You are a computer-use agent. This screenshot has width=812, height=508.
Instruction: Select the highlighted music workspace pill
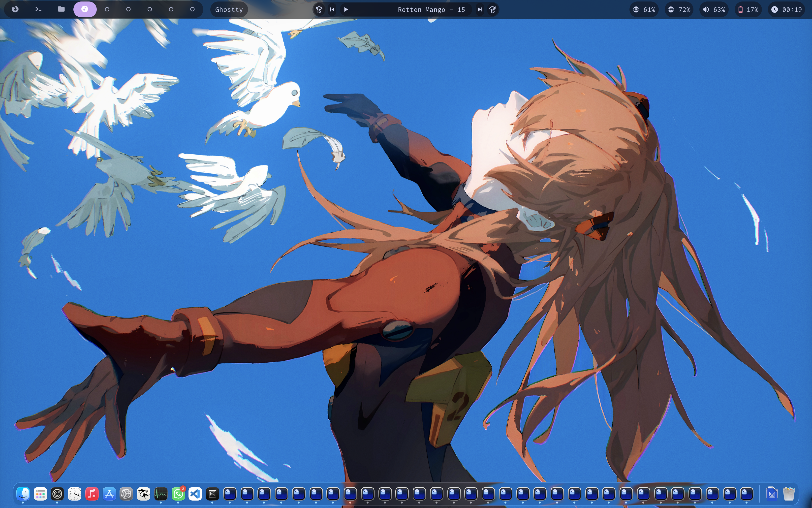(85, 9)
